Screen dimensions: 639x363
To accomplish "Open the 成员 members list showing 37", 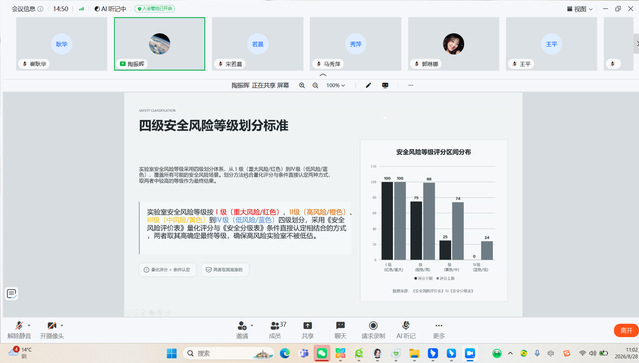I will (x=278, y=330).
